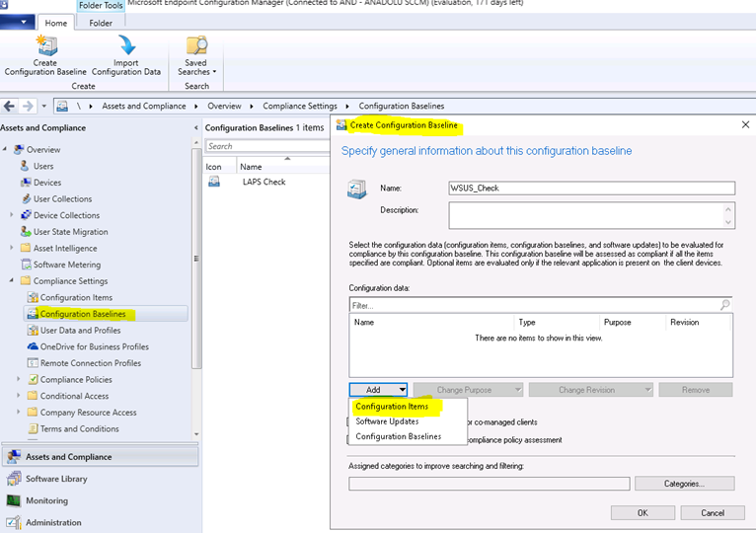
Task: Click the Software Metering icon
Action: point(26,265)
